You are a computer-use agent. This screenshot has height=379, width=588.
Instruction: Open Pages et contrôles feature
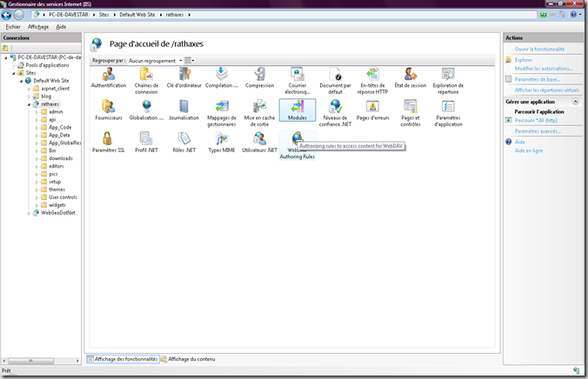411,113
